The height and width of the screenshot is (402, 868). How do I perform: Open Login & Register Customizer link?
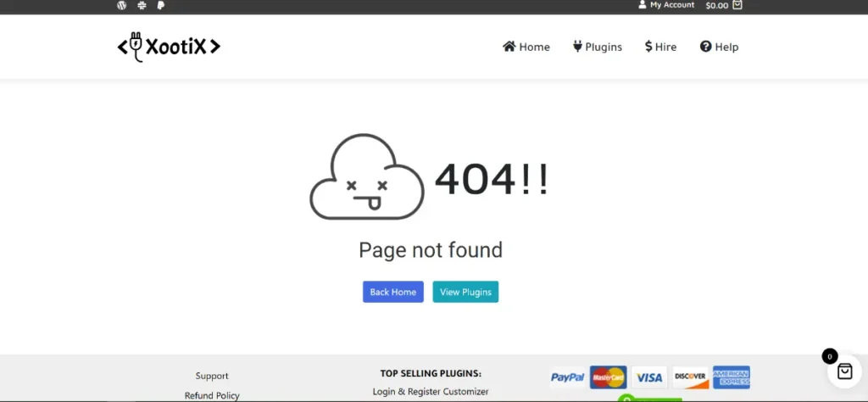[x=431, y=392]
